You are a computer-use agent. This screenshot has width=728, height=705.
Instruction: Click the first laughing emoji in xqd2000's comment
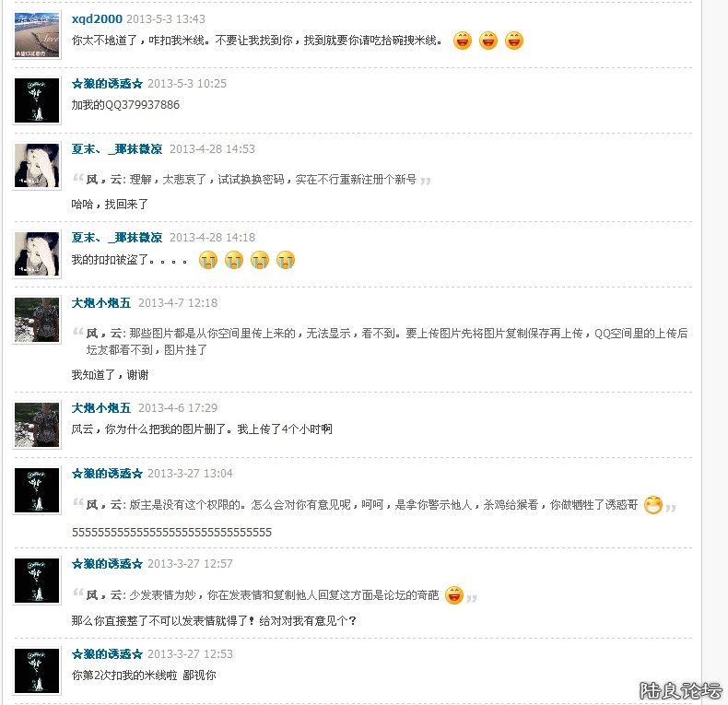coord(462,41)
